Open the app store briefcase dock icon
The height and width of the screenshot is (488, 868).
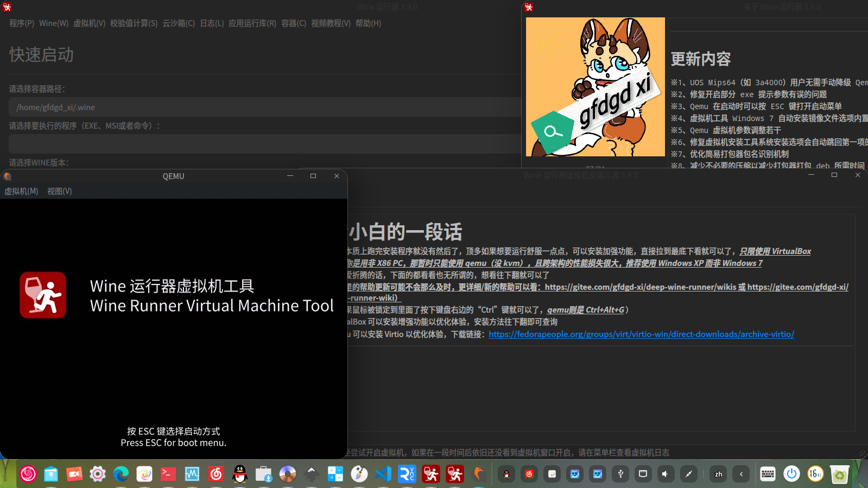coord(264,474)
